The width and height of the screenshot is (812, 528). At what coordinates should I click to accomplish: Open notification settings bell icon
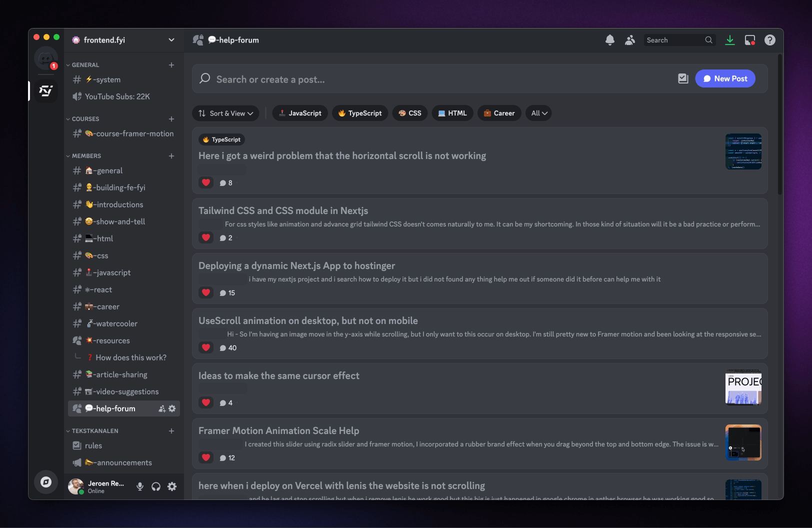[609, 40]
